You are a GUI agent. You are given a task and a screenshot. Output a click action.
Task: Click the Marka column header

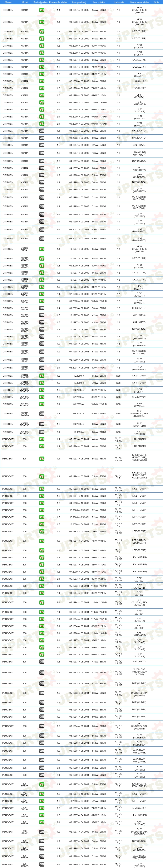tap(8, 2)
